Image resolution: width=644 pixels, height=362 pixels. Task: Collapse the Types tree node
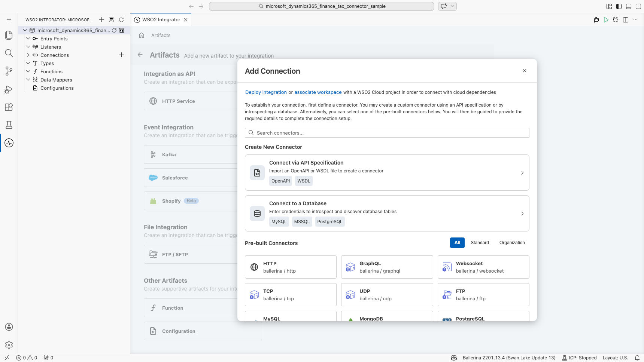28,63
